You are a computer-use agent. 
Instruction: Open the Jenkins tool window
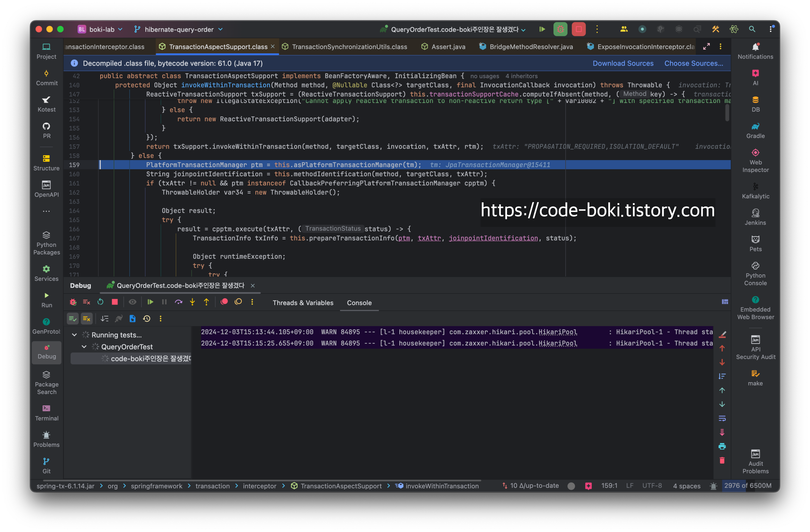click(755, 217)
